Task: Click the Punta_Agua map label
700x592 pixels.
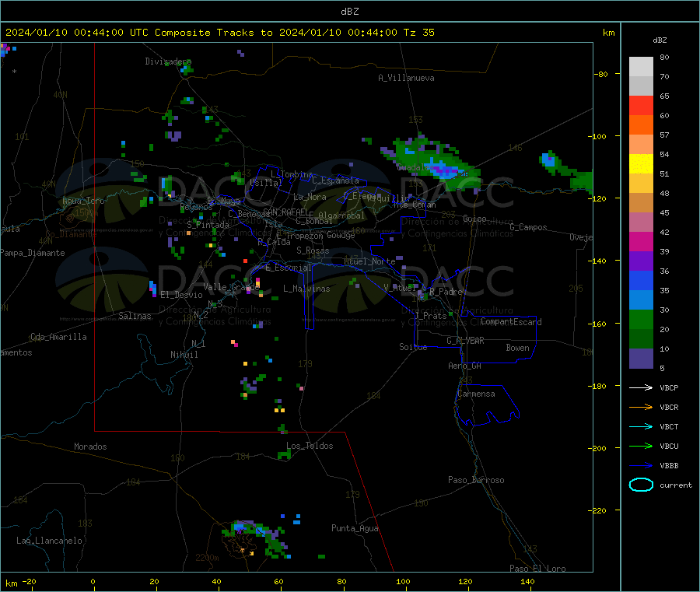Action: click(355, 528)
